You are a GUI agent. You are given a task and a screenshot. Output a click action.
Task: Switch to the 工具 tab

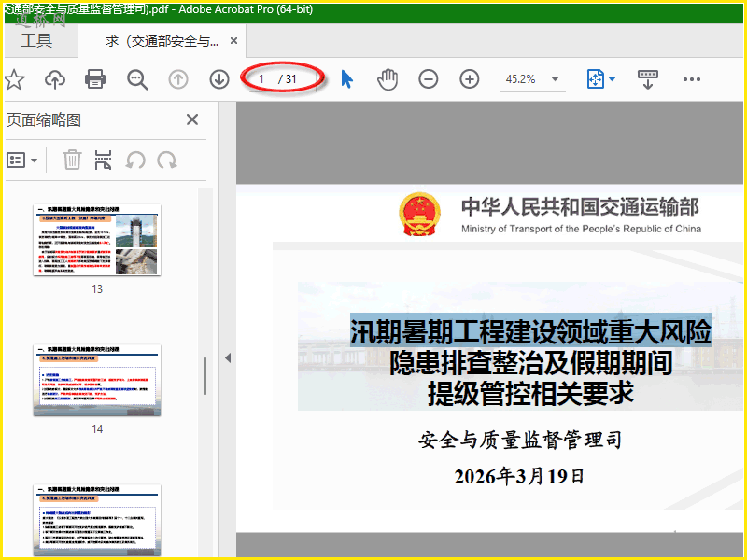[x=36, y=40]
